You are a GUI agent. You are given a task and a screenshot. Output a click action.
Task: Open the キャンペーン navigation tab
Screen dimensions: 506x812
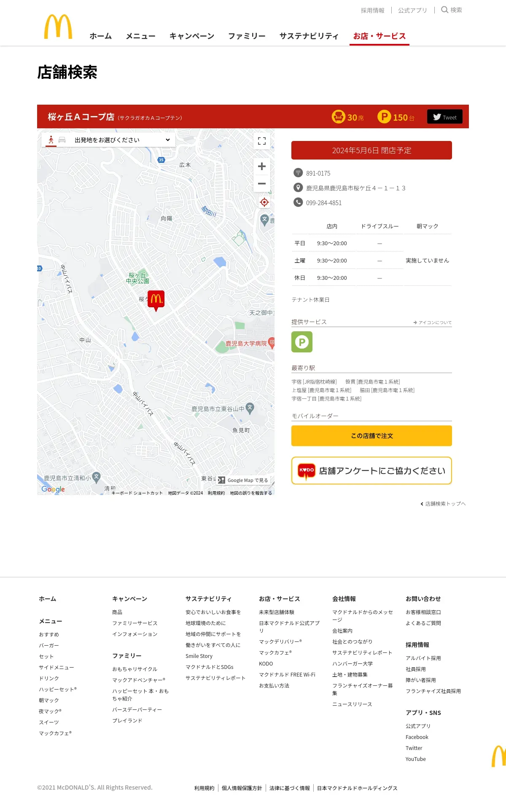pos(192,36)
